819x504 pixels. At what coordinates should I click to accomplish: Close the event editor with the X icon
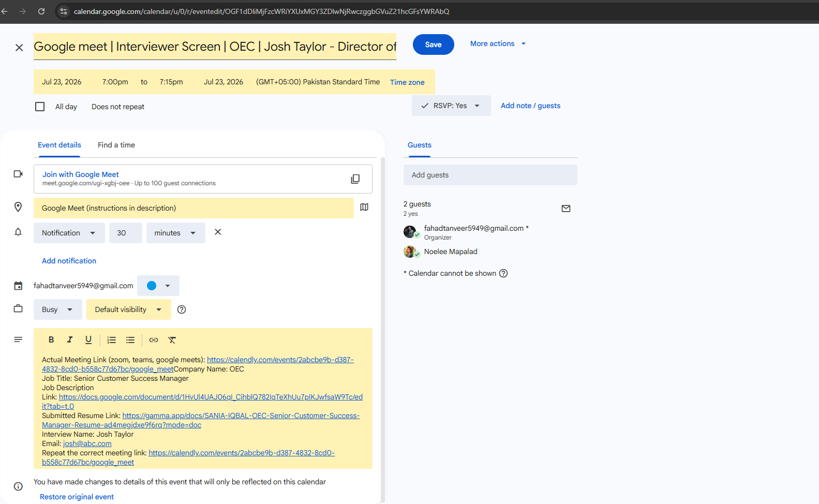coord(19,48)
